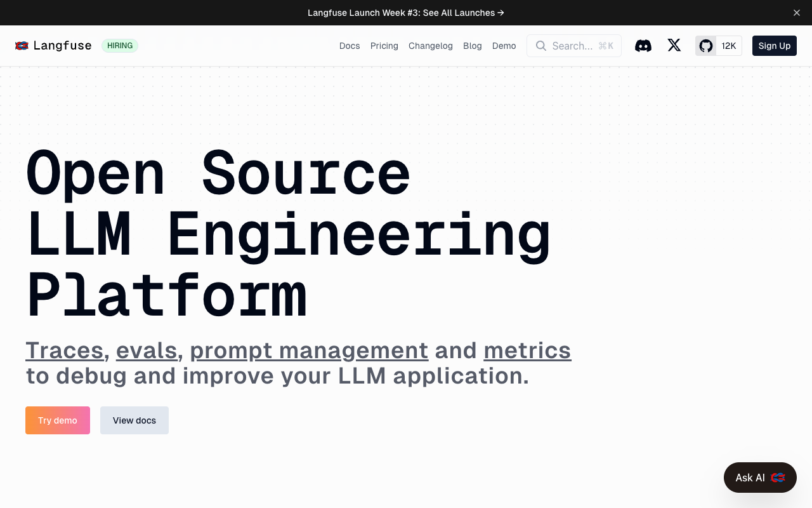Follow the Traces link
Screen dimensions: 812x508
(x=64, y=351)
